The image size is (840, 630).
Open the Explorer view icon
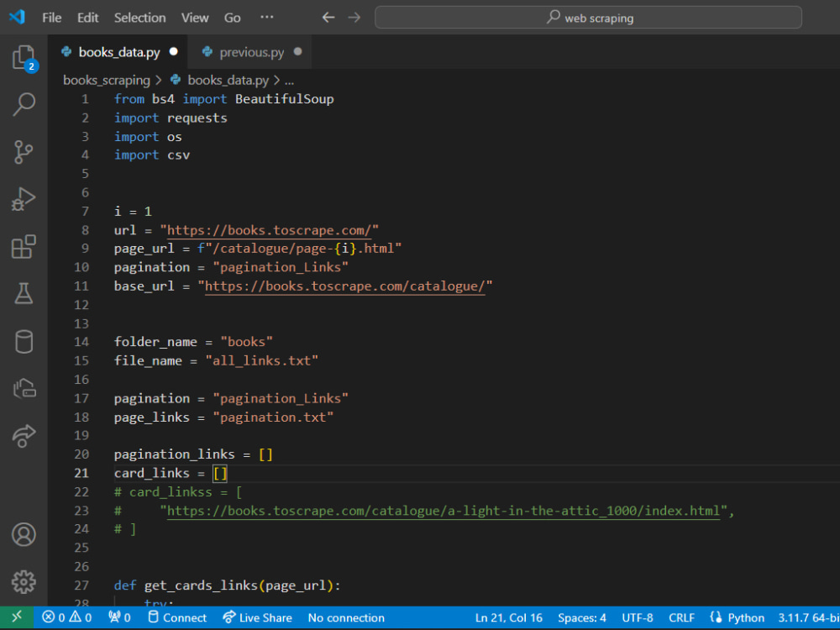[x=24, y=57]
